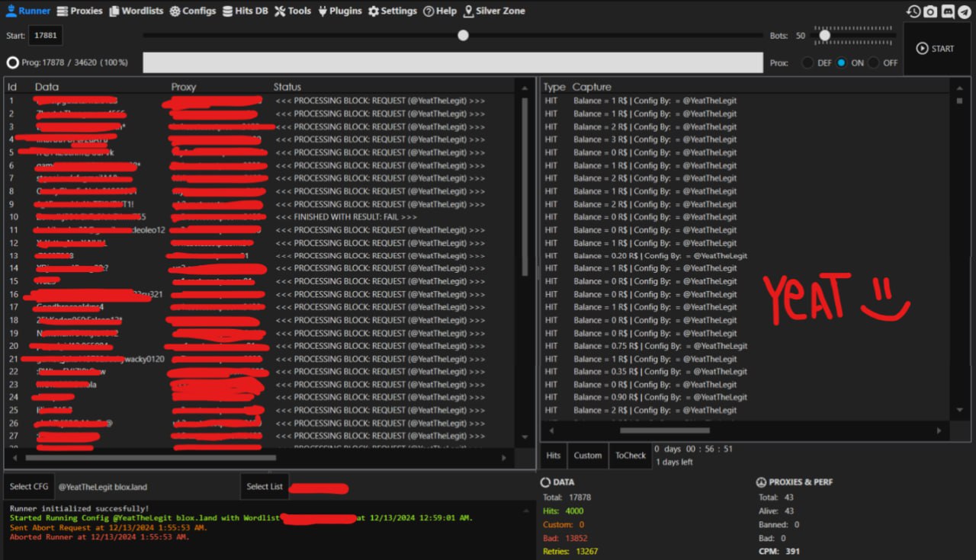This screenshot has width=976, height=560.
Task: Open the Wordlists tab
Action: [136, 11]
